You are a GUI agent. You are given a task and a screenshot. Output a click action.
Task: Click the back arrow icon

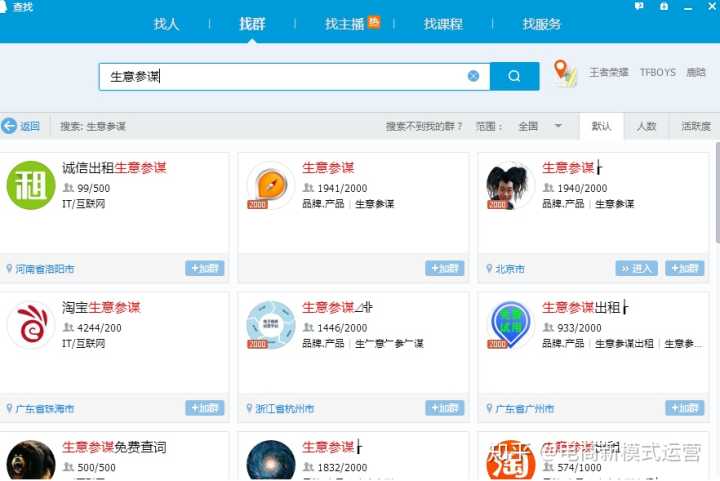tap(9, 126)
